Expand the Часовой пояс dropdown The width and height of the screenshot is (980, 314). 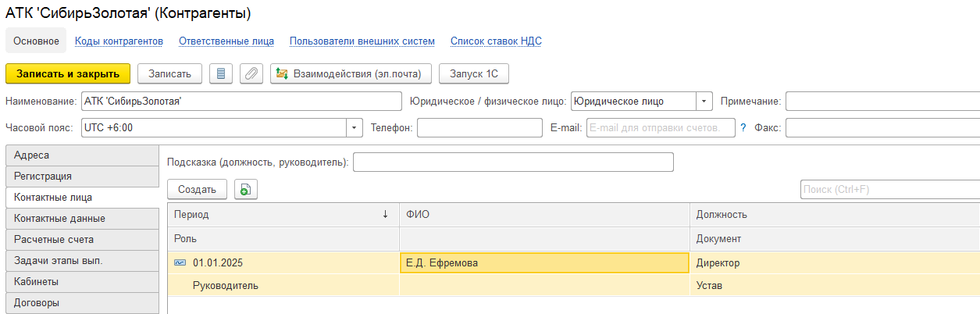coord(355,127)
